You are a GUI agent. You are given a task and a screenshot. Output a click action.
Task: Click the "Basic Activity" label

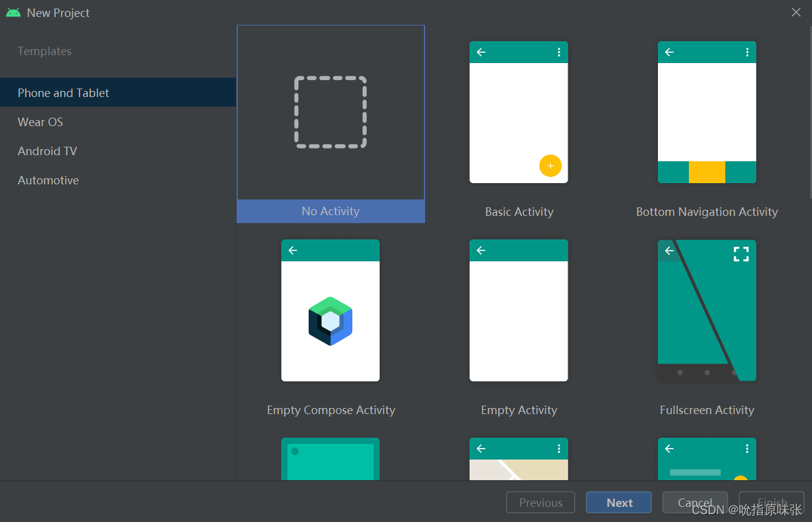519,212
